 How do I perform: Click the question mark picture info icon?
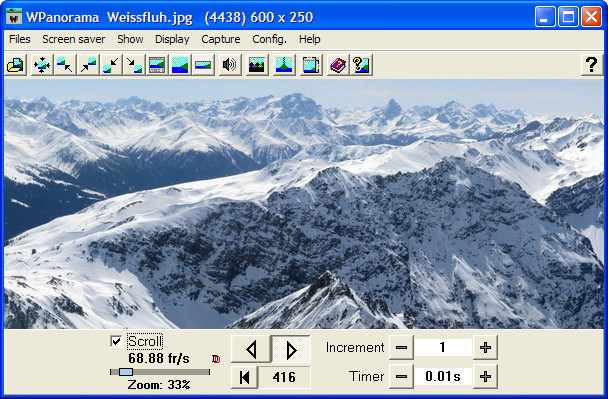point(361,65)
